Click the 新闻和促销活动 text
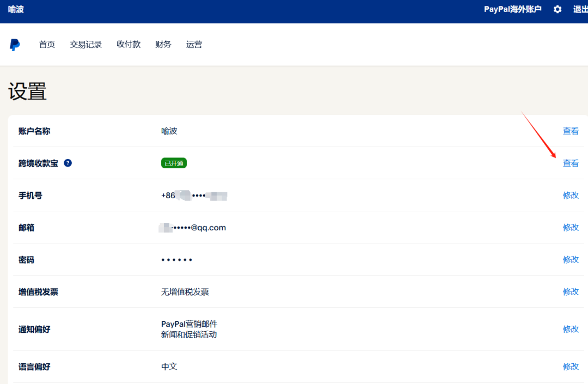Screen dimensions: 588x384 tap(189, 334)
